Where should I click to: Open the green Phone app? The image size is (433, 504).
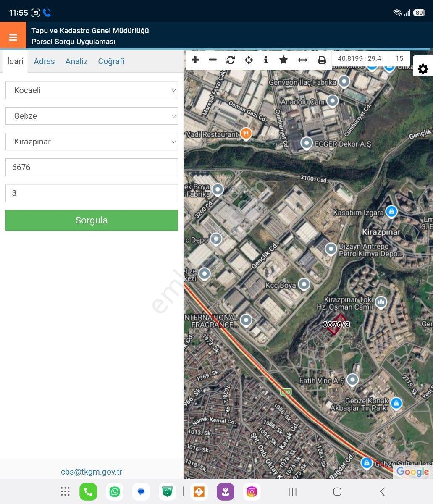click(88, 492)
